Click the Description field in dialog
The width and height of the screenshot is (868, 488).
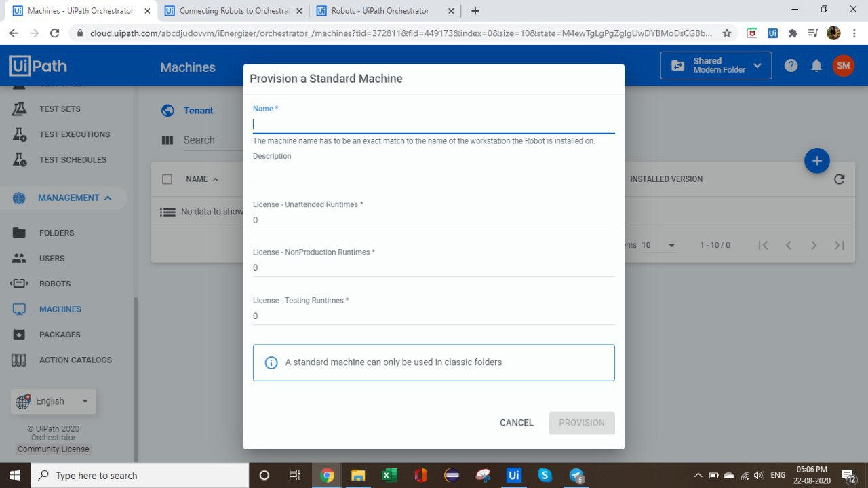coord(433,172)
